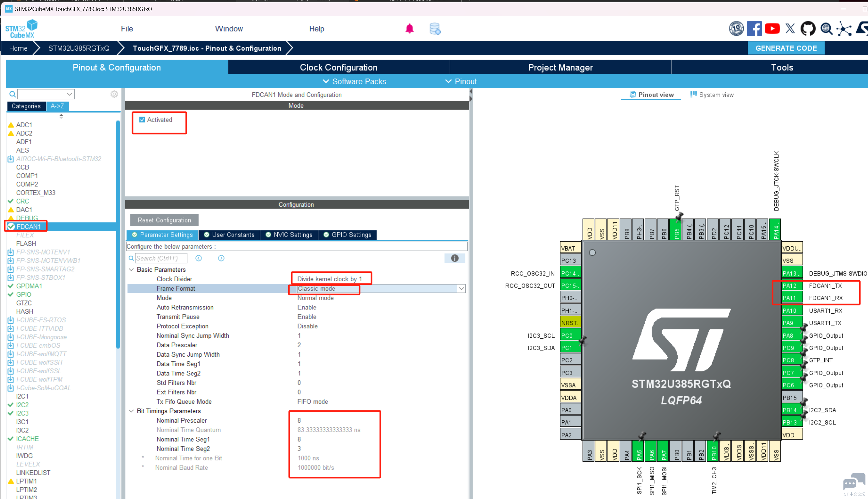This screenshot has height=499, width=868.
Task: Open ST YouTube channel icon
Action: pyautogui.click(x=772, y=29)
